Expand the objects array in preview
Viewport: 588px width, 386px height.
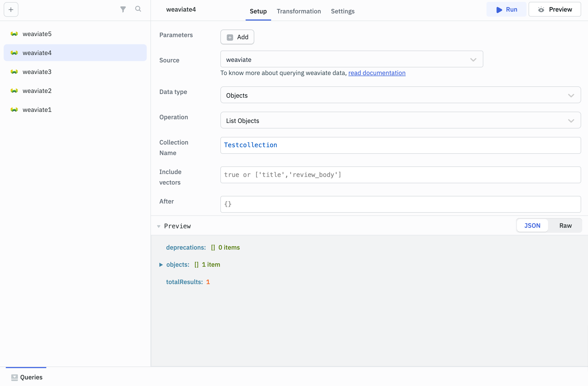(161, 265)
